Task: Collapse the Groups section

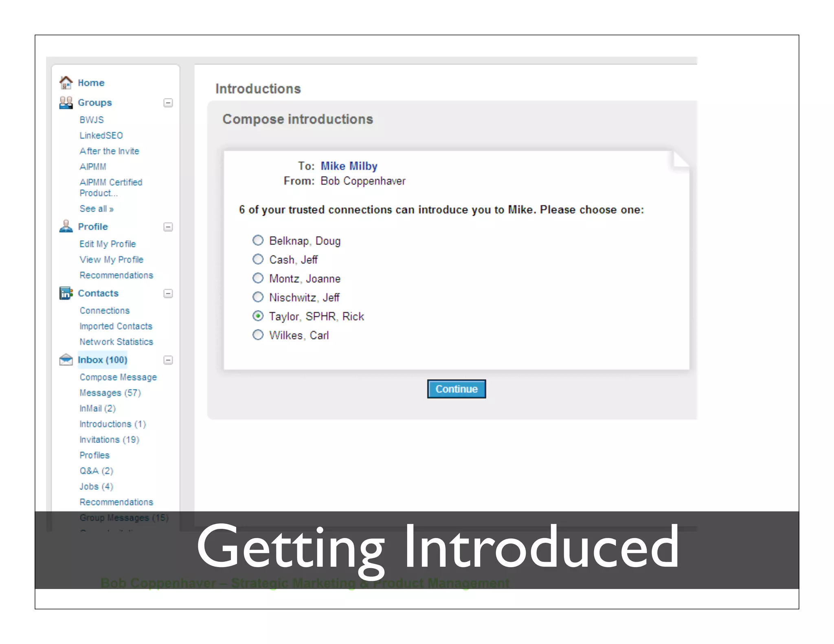Action: tap(168, 103)
